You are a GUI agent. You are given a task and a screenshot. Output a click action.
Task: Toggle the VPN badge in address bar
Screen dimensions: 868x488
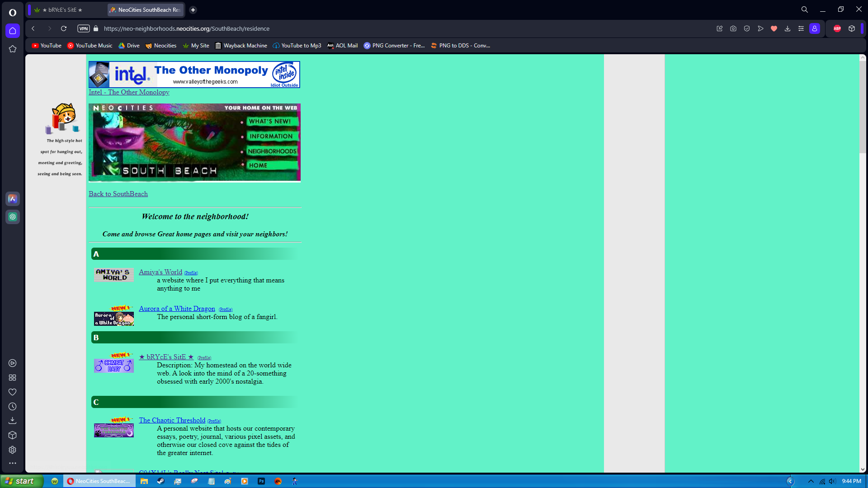(84, 28)
